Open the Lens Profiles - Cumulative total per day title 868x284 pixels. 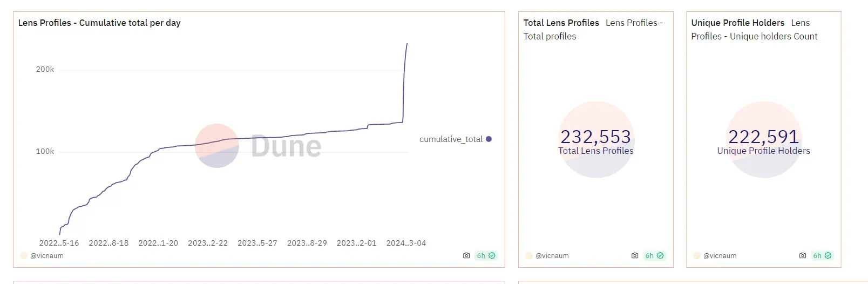pyautogui.click(x=99, y=23)
